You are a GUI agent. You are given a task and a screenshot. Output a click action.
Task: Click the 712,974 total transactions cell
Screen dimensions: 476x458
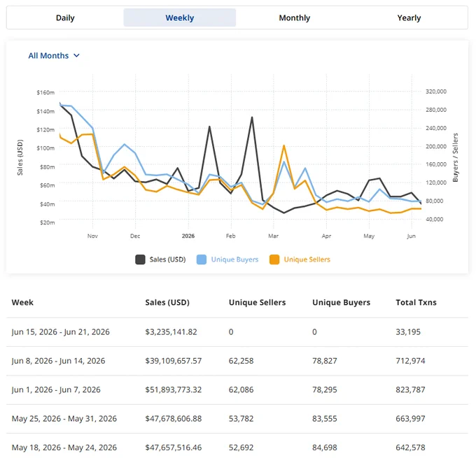[410, 361]
